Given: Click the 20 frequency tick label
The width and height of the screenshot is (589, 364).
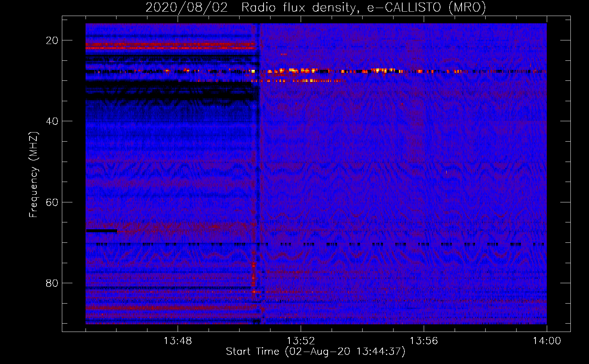Looking at the screenshot, I should pyautogui.click(x=52, y=40).
